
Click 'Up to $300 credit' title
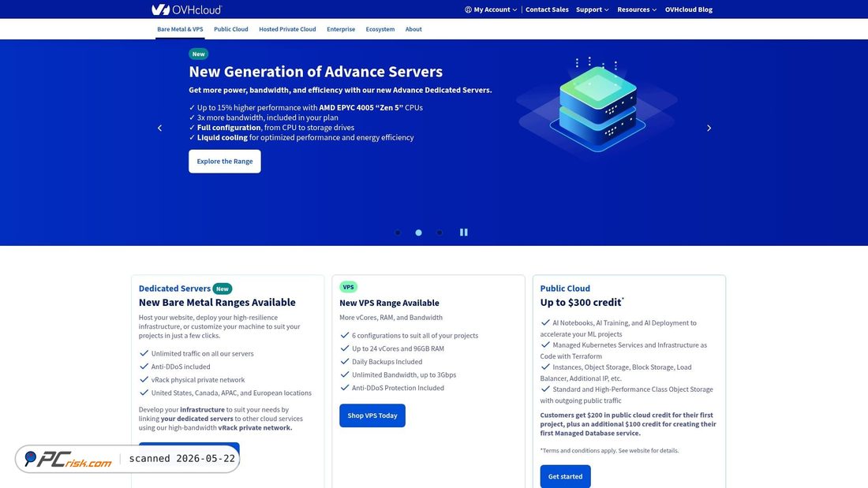(x=581, y=302)
